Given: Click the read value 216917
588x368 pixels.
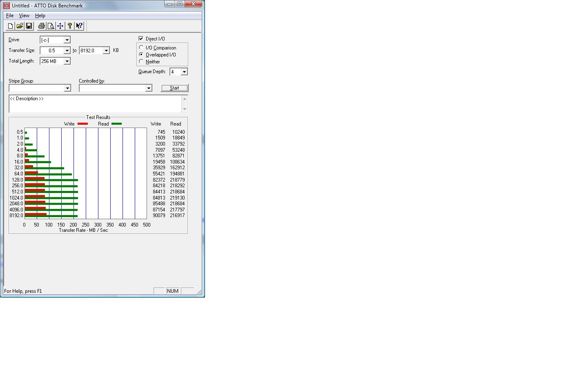Looking at the screenshot, I should click(177, 215).
